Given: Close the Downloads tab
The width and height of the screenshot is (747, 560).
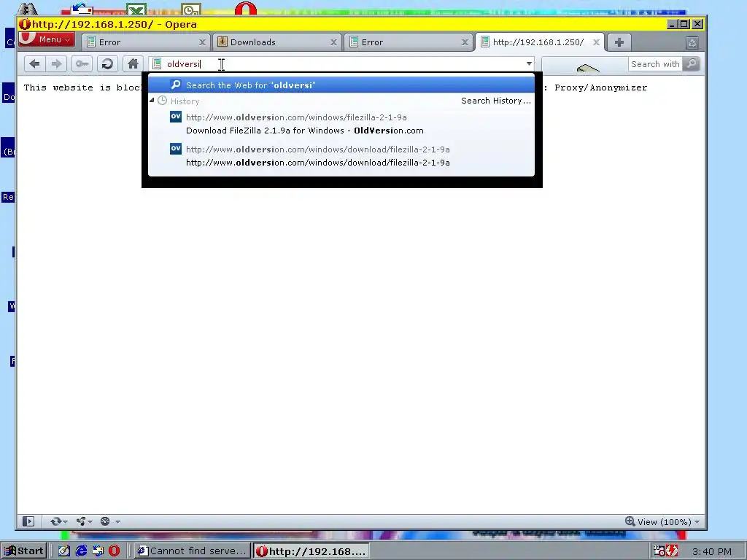Looking at the screenshot, I should pos(333,42).
